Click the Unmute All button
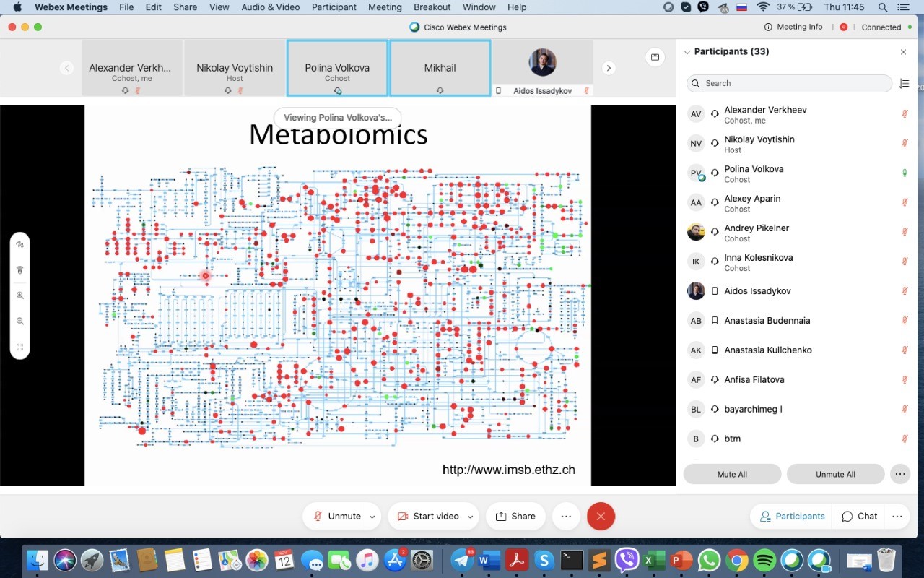Viewport: 924px width, 578px height. (835, 474)
